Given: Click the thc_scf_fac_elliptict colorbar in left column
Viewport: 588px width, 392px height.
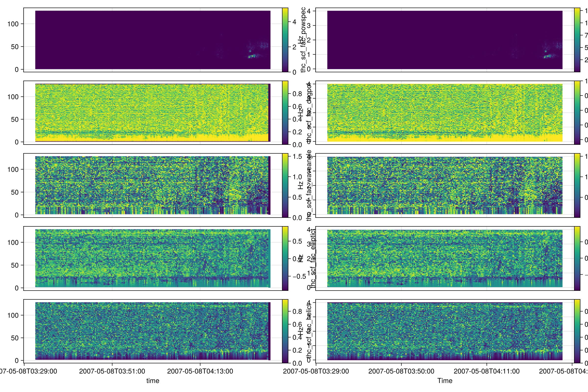Looking at the screenshot, I should (x=285, y=258).
